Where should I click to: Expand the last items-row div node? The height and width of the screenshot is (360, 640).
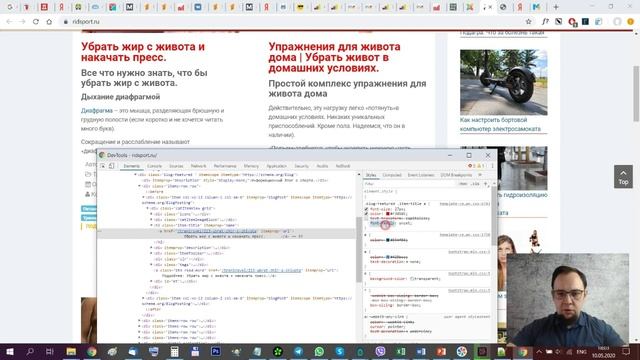[140, 338]
